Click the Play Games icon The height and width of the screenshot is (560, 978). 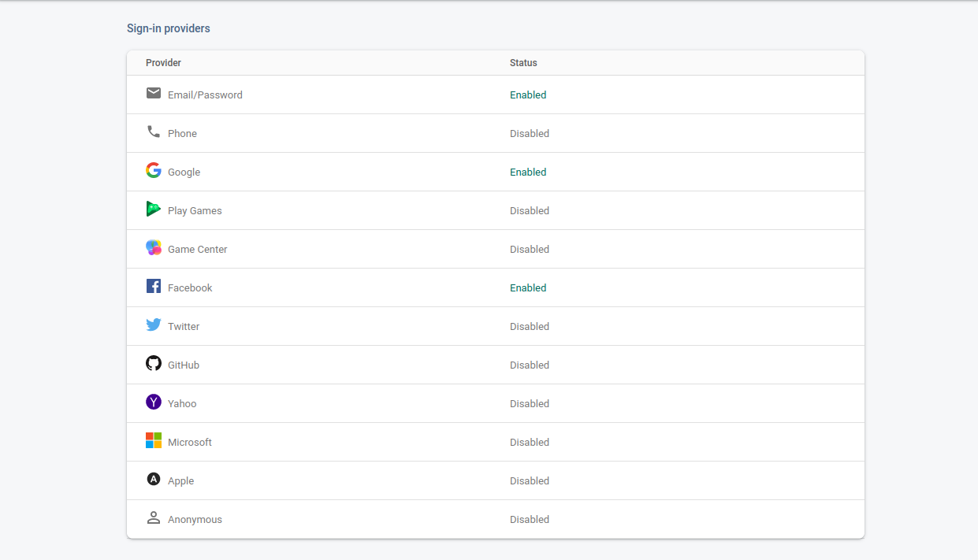154,209
